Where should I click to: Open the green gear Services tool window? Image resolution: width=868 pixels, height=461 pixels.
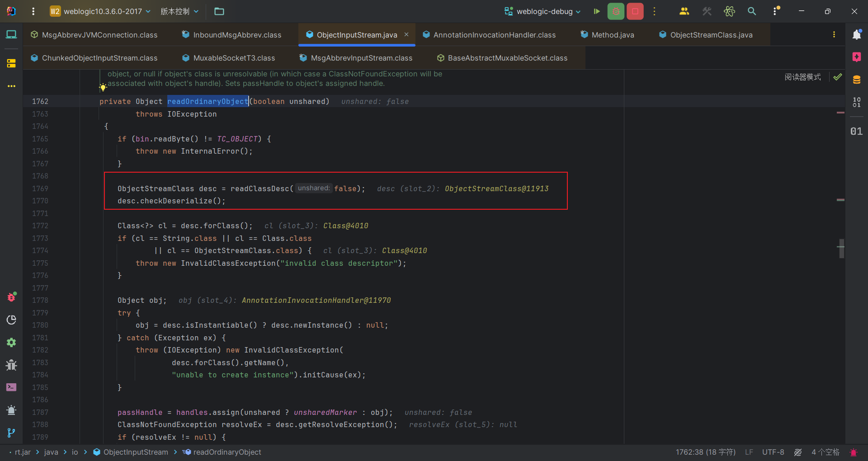point(11,342)
